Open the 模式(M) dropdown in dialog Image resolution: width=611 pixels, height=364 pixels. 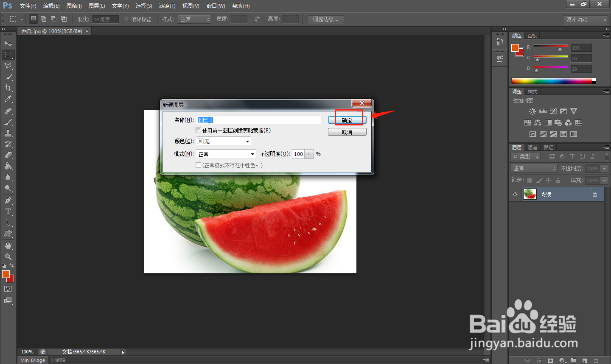tap(226, 154)
